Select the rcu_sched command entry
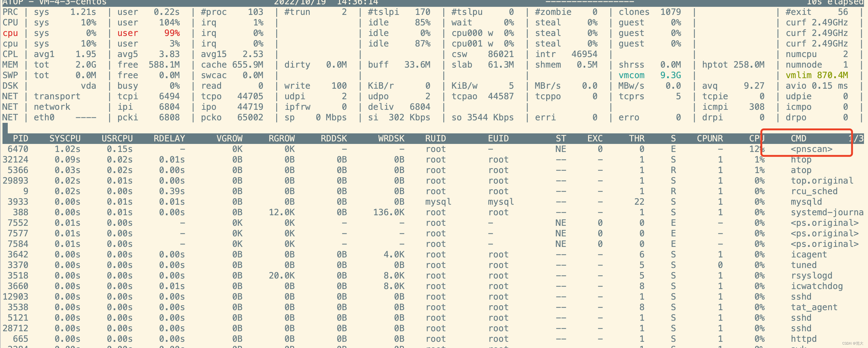This screenshot has height=348, width=868. [814, 191]
